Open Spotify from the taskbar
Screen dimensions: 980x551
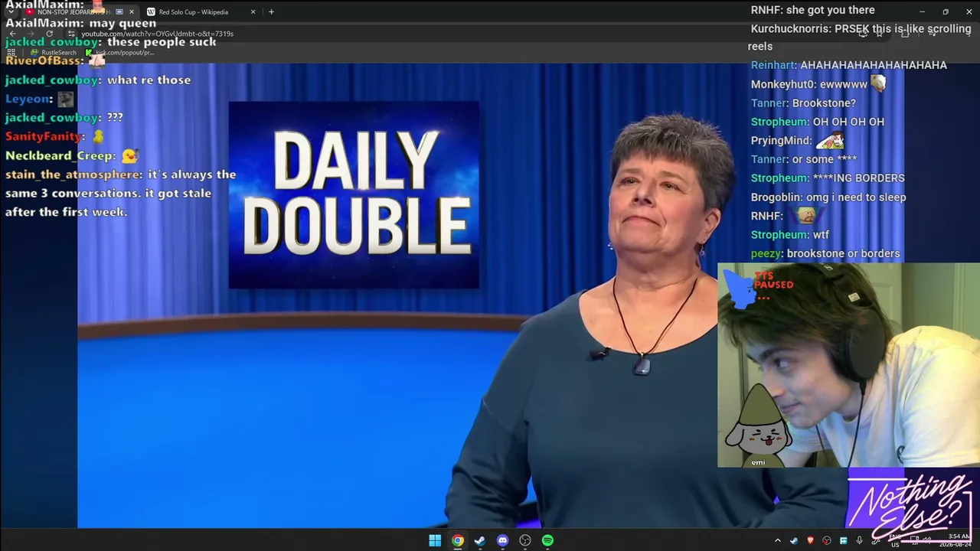(547, 540)
